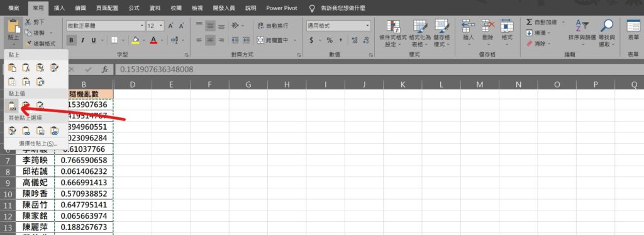Click the phonetic guide (中) icon
The width and height of the screenshot is (644, 235).
click(174, 40)
